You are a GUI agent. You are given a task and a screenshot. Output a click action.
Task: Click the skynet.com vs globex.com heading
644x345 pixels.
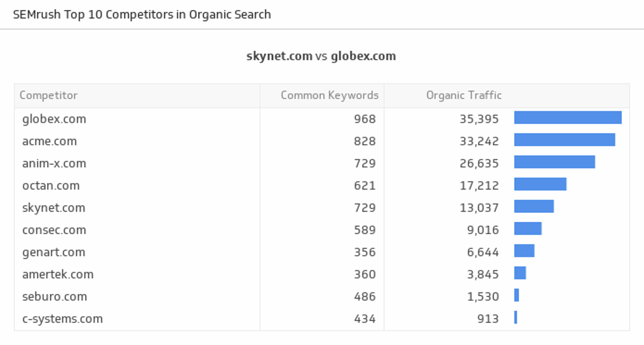(x=321, y=56)
